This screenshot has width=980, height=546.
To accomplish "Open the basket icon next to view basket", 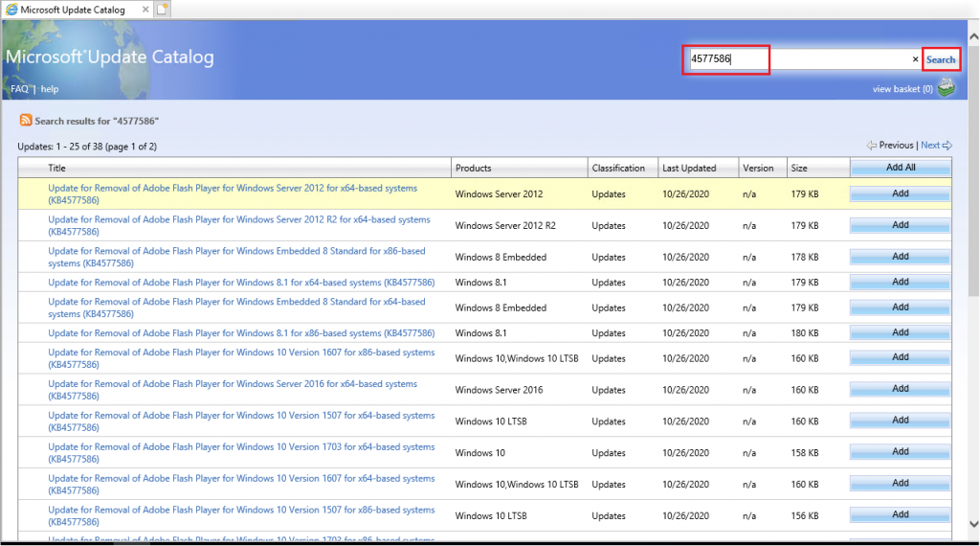I will point(947,87).
